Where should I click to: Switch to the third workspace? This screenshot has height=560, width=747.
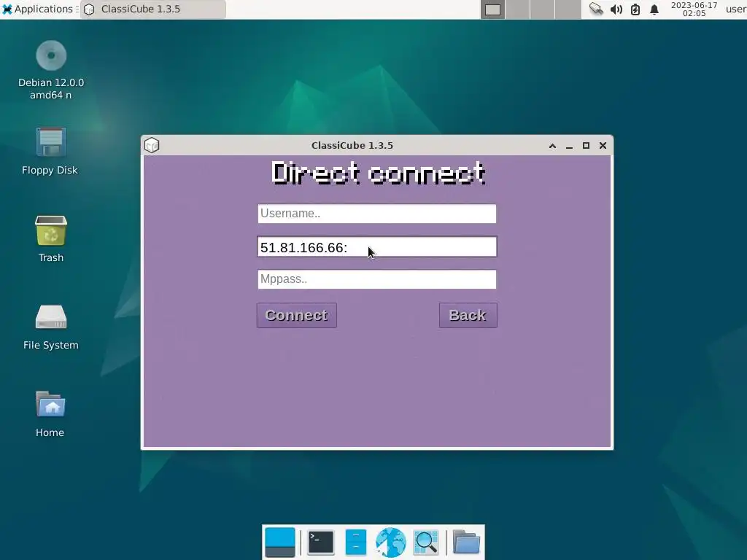pos(543,9)
